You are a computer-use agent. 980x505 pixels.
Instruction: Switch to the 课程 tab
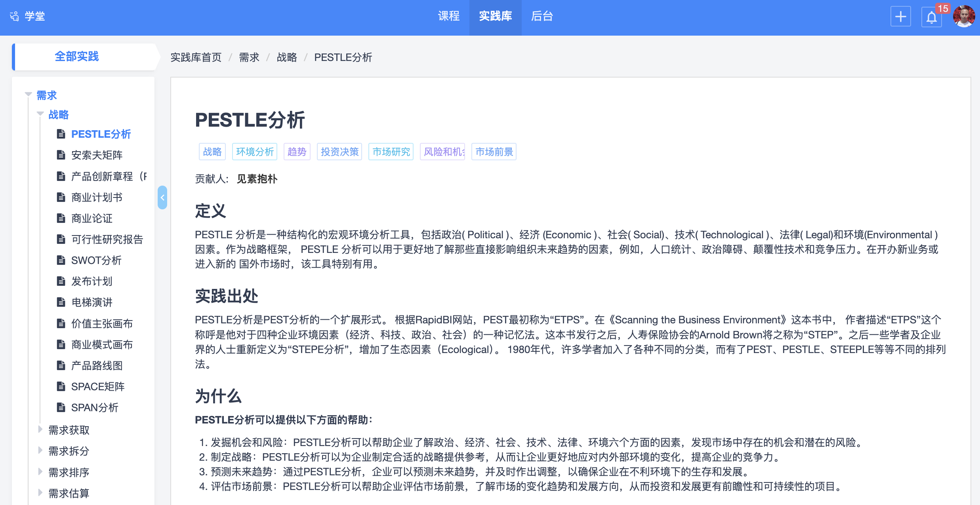448,16
